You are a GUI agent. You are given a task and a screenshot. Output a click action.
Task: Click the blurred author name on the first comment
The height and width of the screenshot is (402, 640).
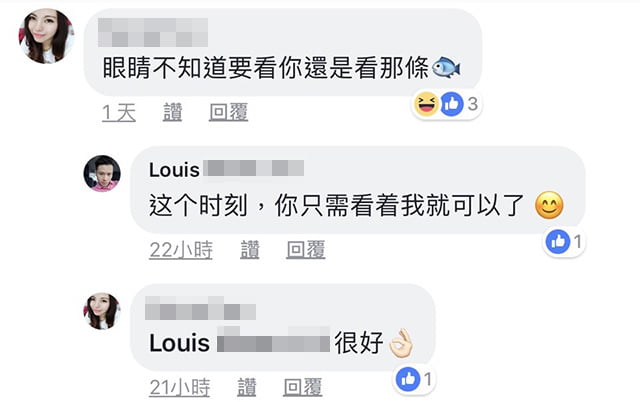(x=153, y=32)
